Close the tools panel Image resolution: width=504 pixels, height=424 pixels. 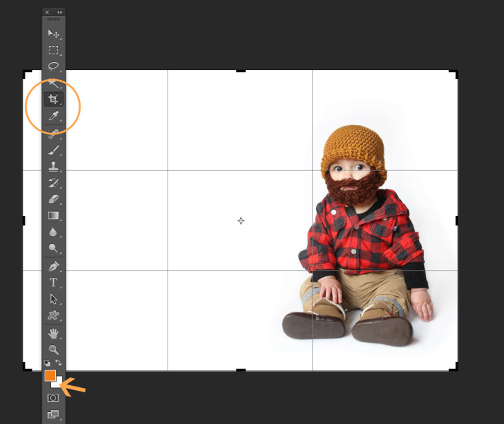point(47,12)
